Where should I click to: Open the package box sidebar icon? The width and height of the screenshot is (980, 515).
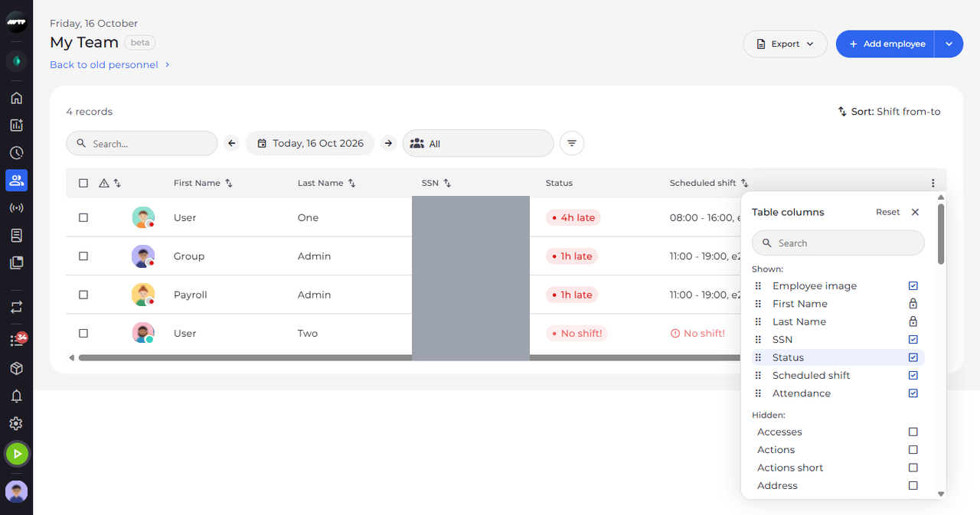[16, 368]
